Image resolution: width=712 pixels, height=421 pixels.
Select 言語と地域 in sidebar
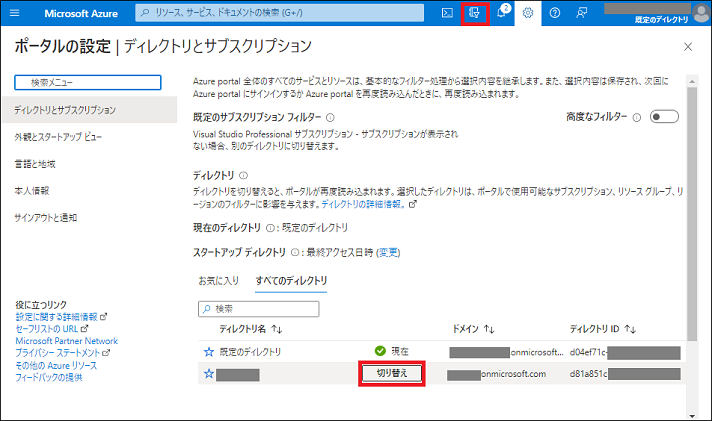(36, 163)
